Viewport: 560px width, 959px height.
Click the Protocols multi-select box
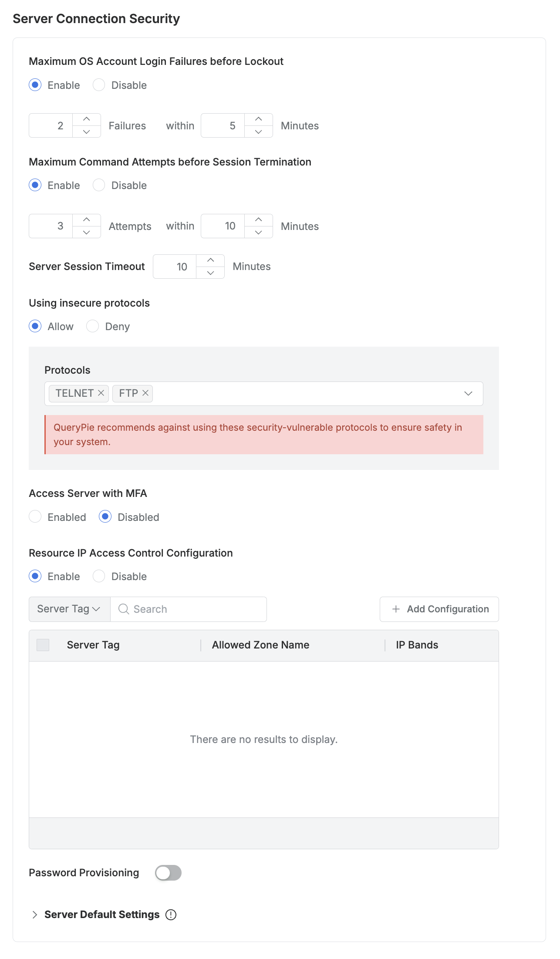264,394
